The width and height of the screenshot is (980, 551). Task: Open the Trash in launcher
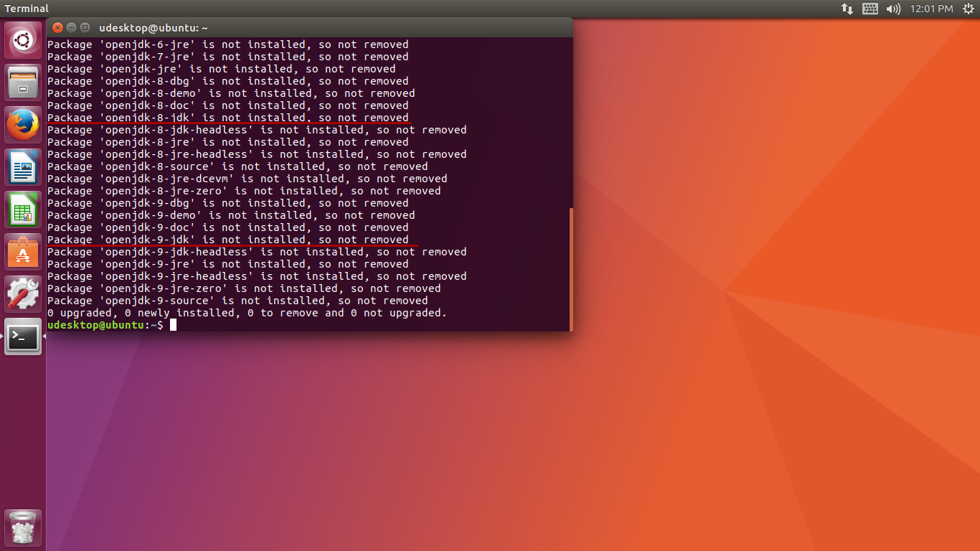(x=23, y=528)
